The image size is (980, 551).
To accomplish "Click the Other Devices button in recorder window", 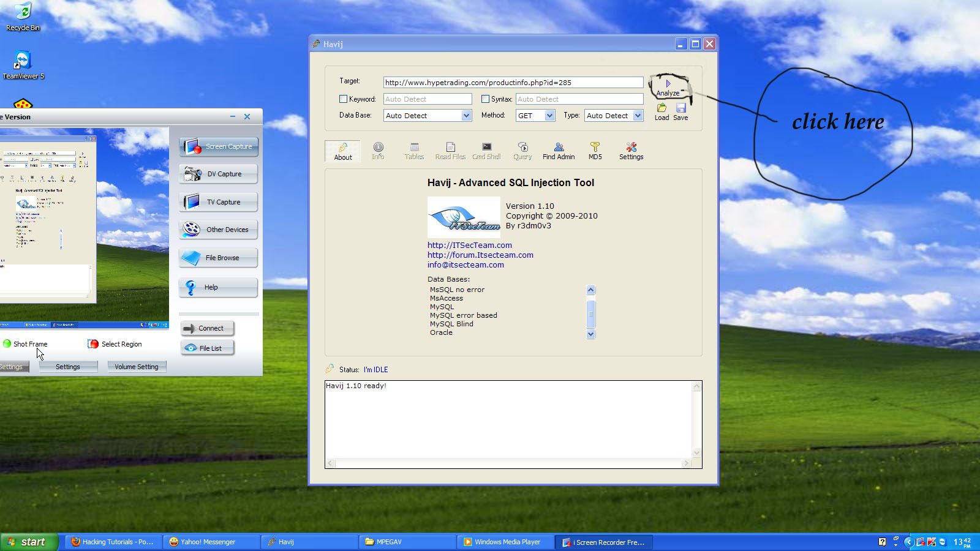I will click(219, 230).
